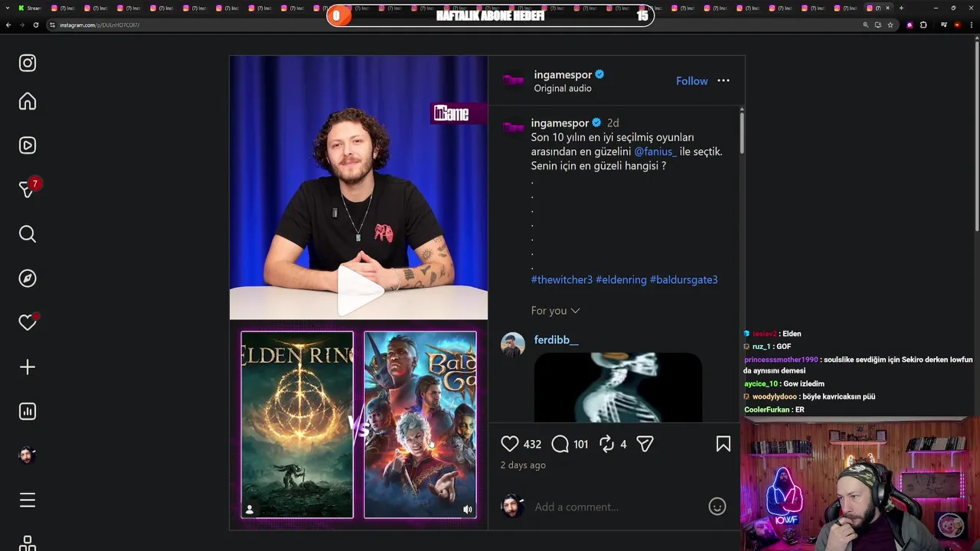The image size is (980, 551).
Task: Like the post with heart icon
Action: pos(510,444)
